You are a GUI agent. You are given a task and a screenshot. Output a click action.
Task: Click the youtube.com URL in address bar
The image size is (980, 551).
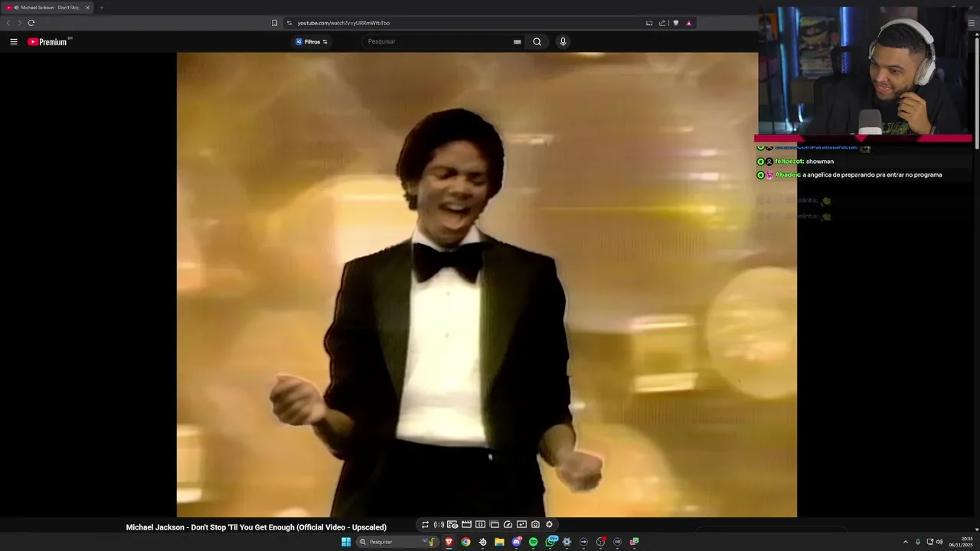[x=343, y=23]
